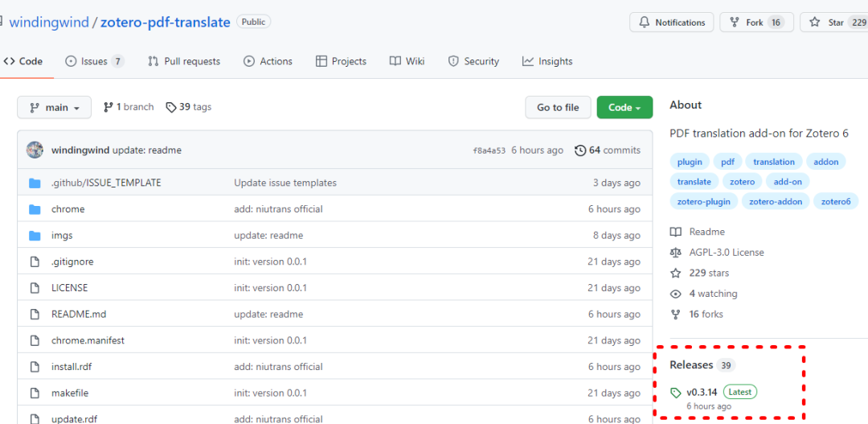
Task: Click the windingwind avatar image
Action: [x=35, y=150]
